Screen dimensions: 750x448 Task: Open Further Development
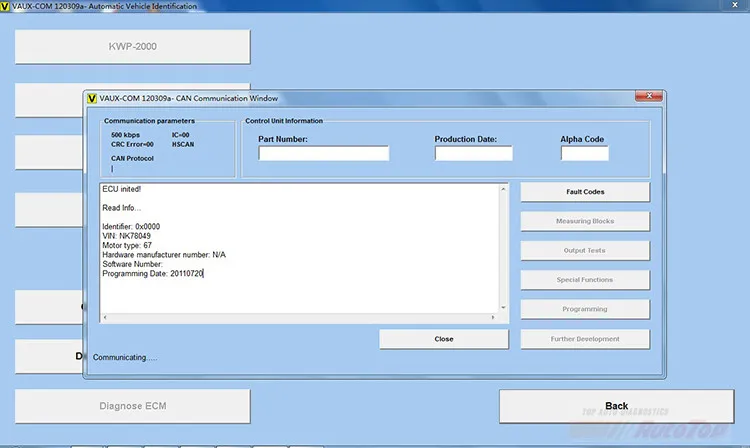pos(585,339)
